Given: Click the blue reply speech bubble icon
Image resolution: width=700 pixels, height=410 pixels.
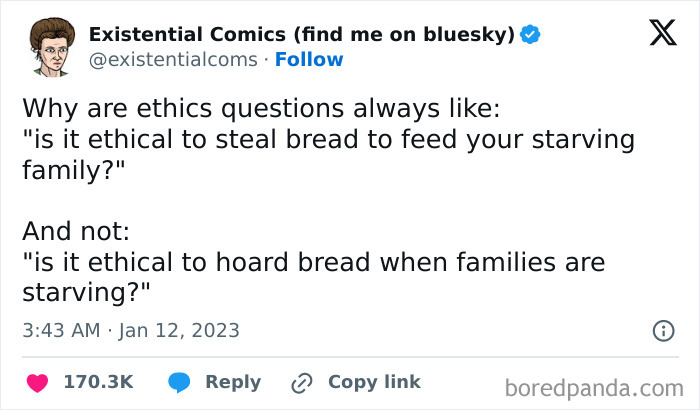Looking at the screenshot, I should 179,382.
